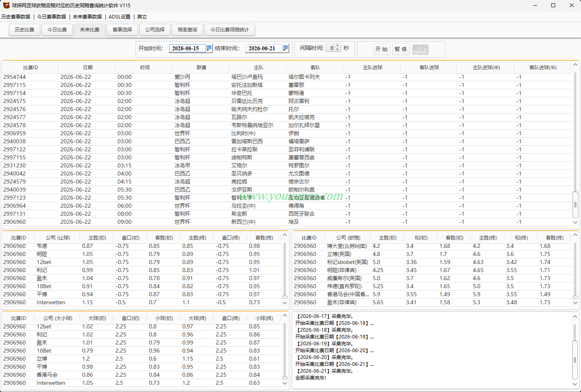Select 香港马会 row in over/under table

pyautogui.click(x=142, y=375)
